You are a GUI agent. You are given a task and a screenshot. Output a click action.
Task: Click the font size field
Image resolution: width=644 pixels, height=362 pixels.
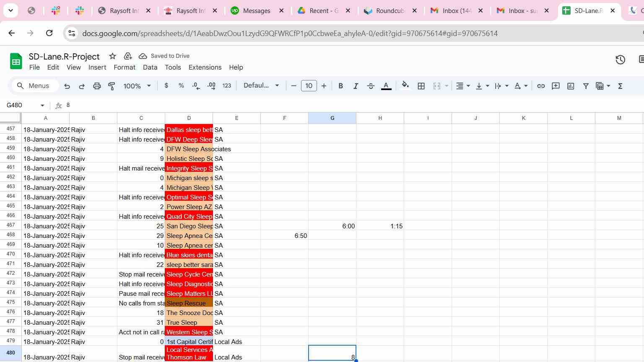pyautogui.click(x=309, y=86)
